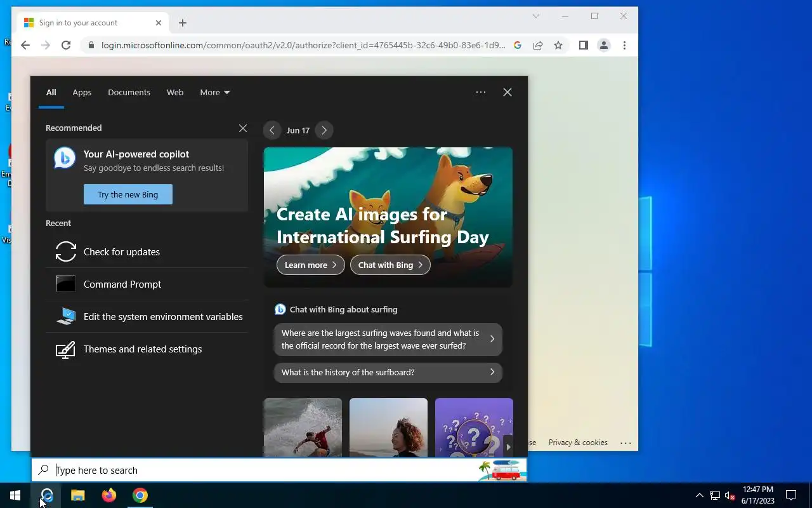Click the Themes settings icon
The height and width of the screenshot is (508, 812).
pyautogui.click(x=65, y=349)
